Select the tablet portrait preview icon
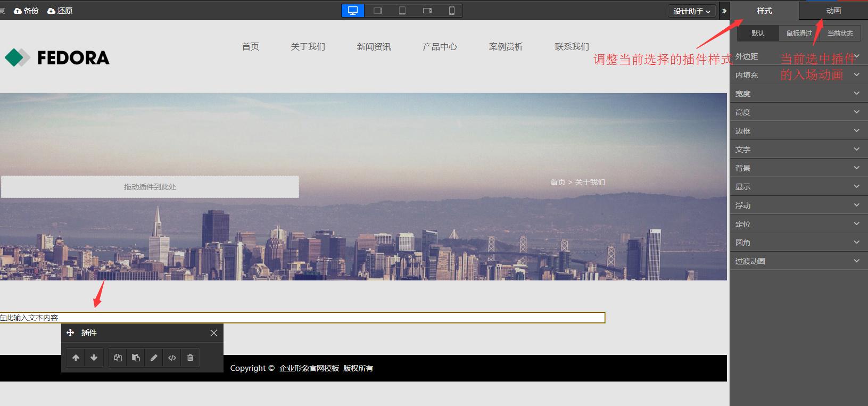Viewport: 868px width, 406px height. [x=402, y=11]
